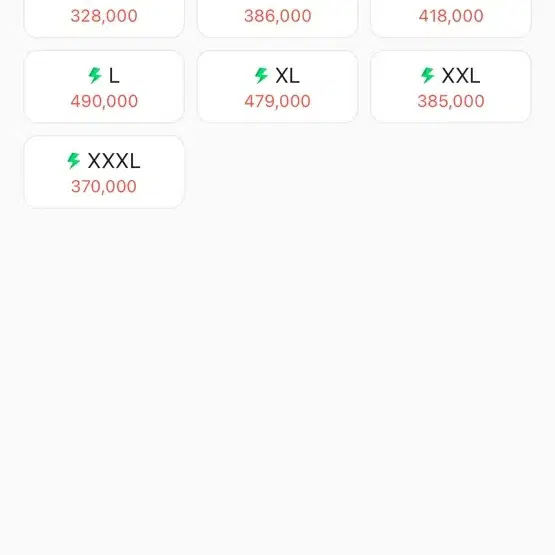The image size is (555, 555).
Task: Click the lightning bolt next to XXL
Action: click(x=428, y=75)
